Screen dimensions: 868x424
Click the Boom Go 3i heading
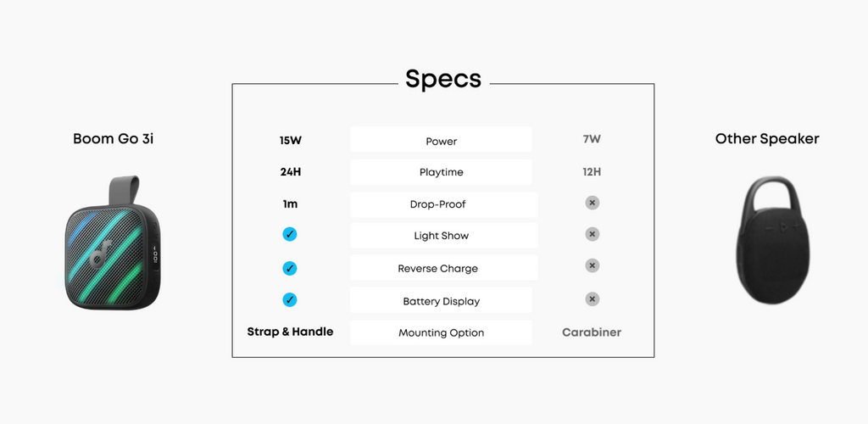point(113,138)
